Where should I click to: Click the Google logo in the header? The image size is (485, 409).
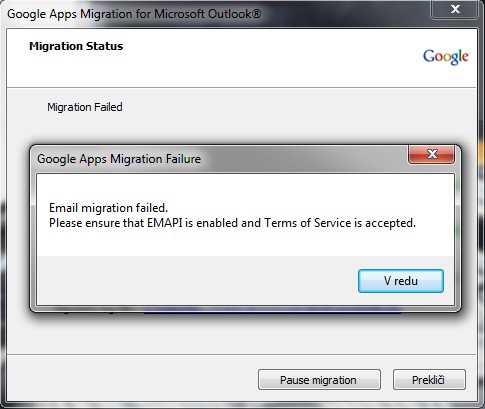446,57
